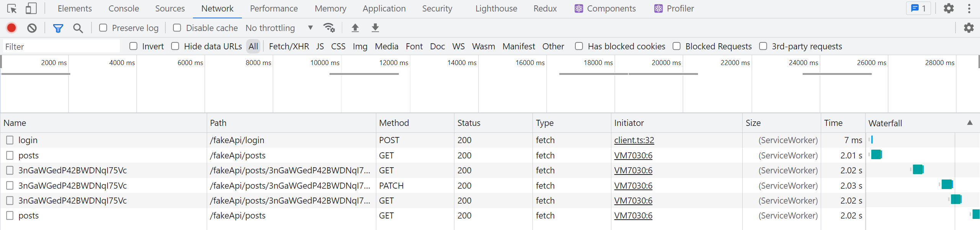Toggle the device toolbar icon
Viewport: 980px width, 230px height.
[31, 8]
